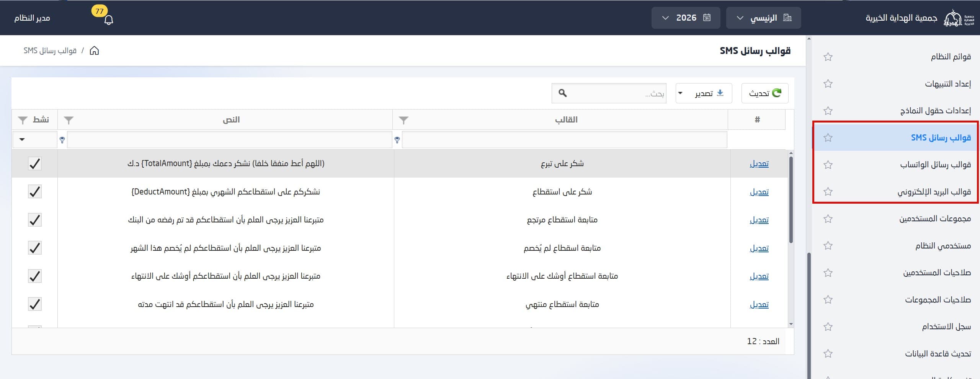Open صلاحيات المستخدمين menu item

coord(937,273)
